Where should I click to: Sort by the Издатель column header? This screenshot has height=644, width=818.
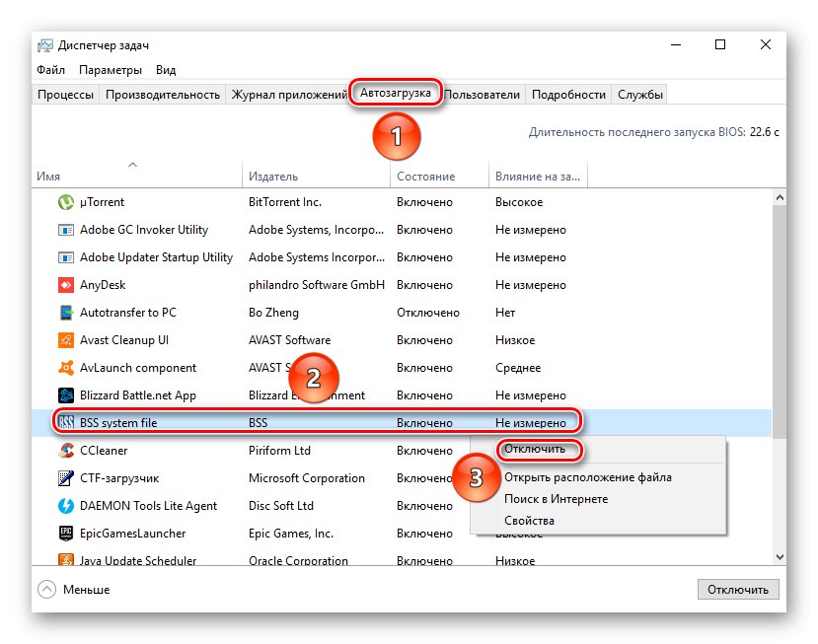click(x=316, y=177)
